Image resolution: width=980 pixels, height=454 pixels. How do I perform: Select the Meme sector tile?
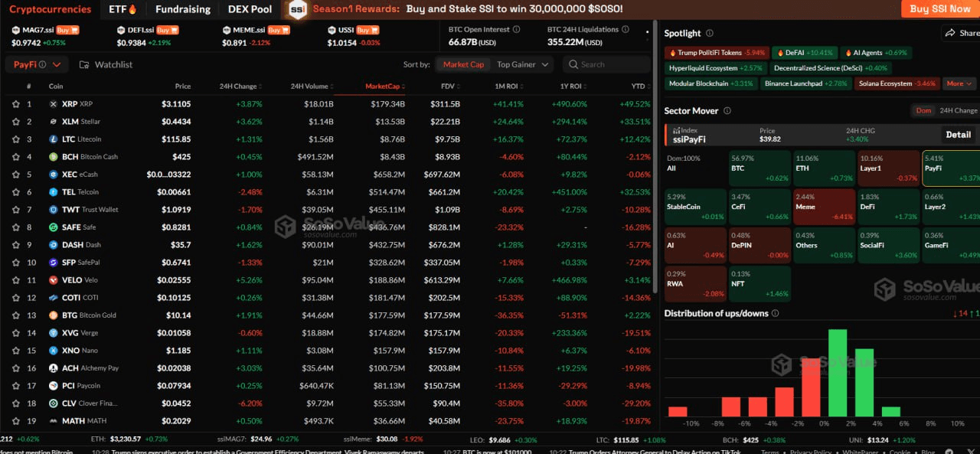pos(823,207)
